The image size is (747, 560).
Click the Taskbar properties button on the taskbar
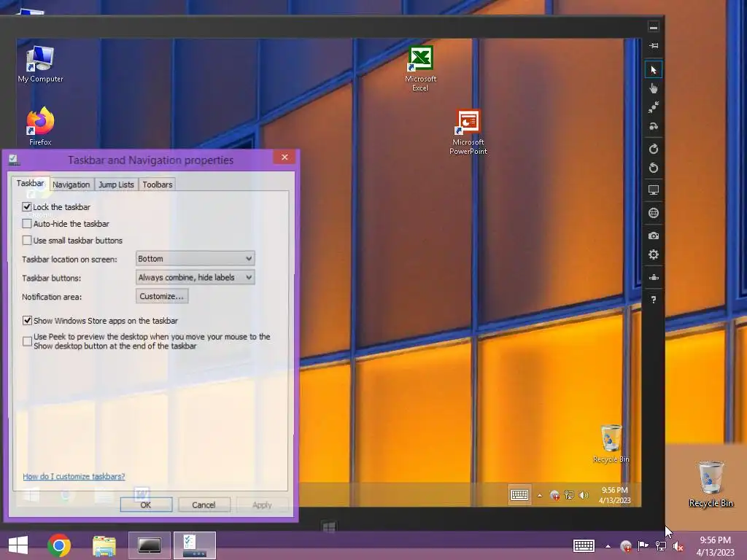194,545
